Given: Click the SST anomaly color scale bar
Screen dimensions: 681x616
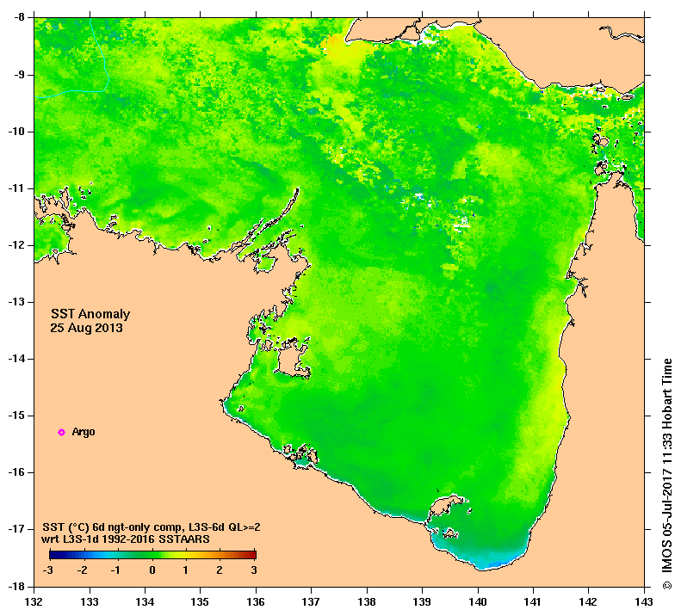Looking at the screenshot, I should pos(152,554).
